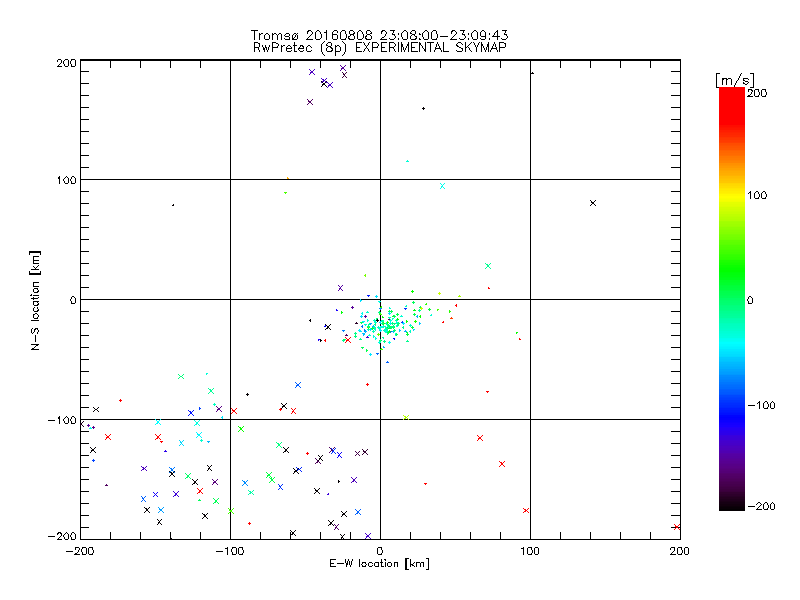Click the E-W axis "-200" tick label

click(80, 551)
